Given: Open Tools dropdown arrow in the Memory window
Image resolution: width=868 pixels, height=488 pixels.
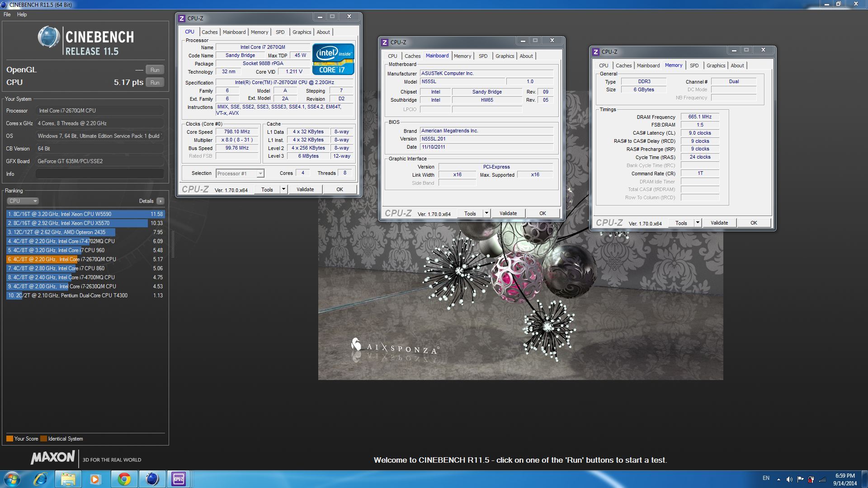Looking at the screenshot, I should coord(698,223).
